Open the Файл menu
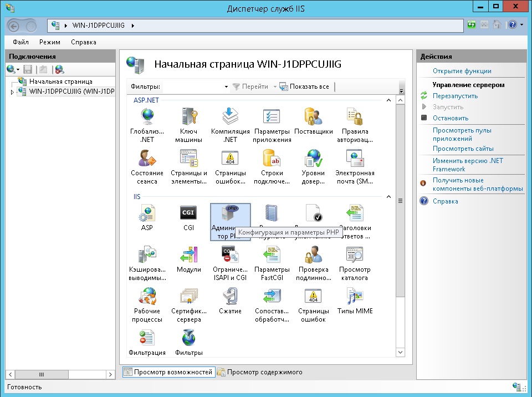Image resolution: width=532 pixels, height=397 pixels. point(21,42)
